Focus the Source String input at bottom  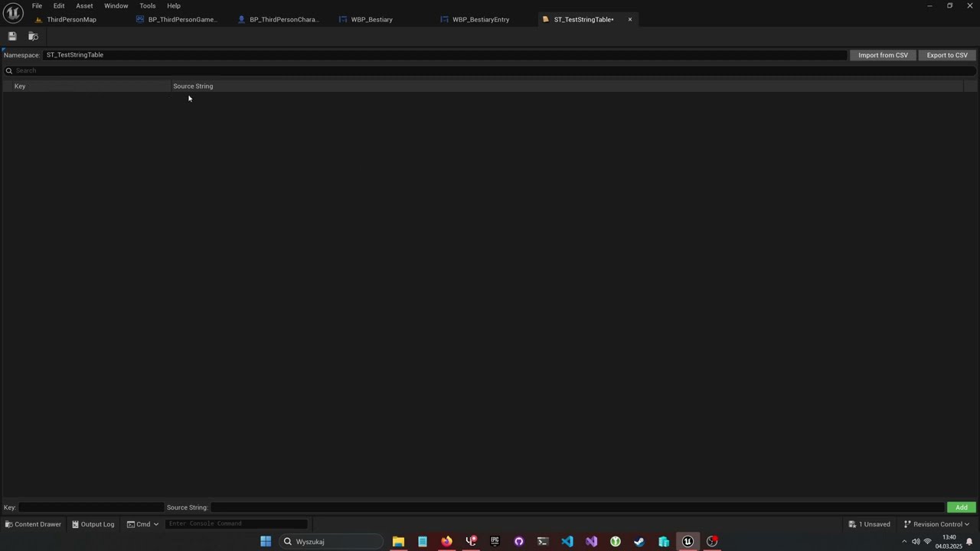(578, 507)
